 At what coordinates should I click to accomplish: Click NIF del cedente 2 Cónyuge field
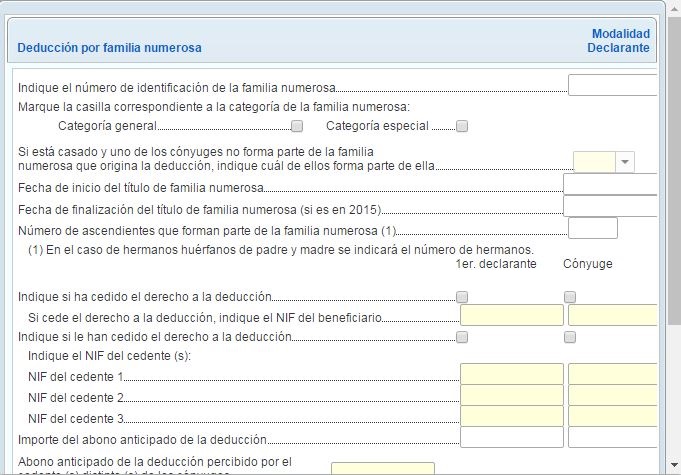point(612,395)
